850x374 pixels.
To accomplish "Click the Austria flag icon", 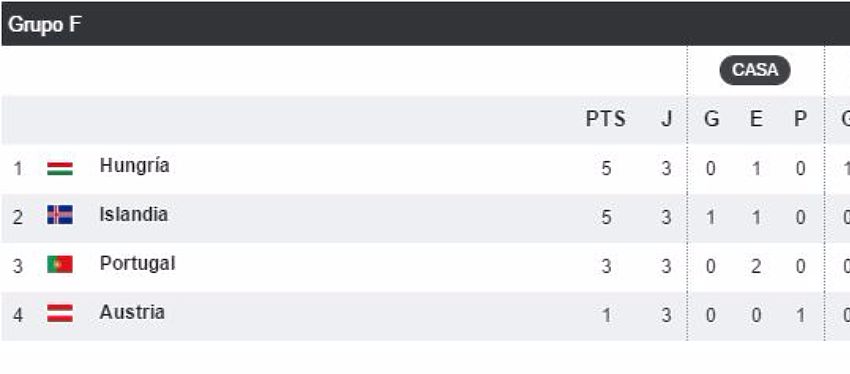I will pos(60,313).
